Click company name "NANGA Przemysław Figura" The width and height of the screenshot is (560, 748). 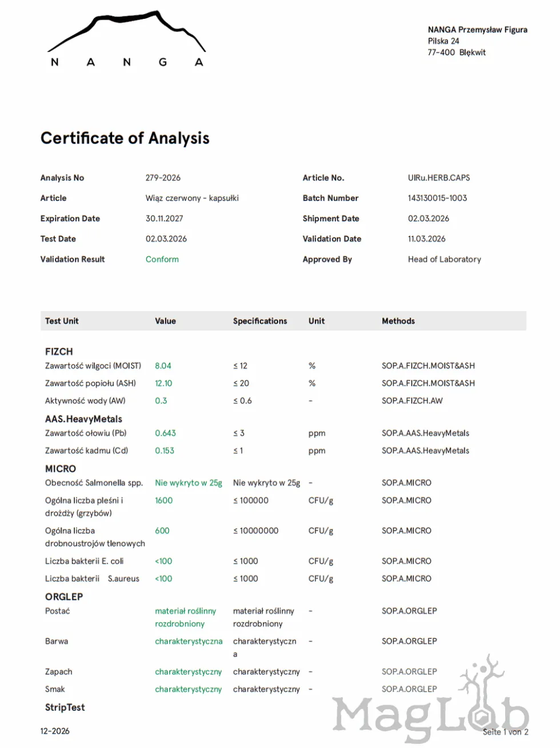pos(478,30)
